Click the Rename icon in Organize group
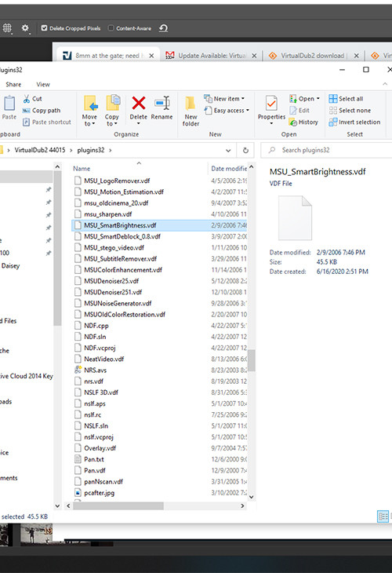This screenshot has height=573, width=392. [x=162, y=103]
